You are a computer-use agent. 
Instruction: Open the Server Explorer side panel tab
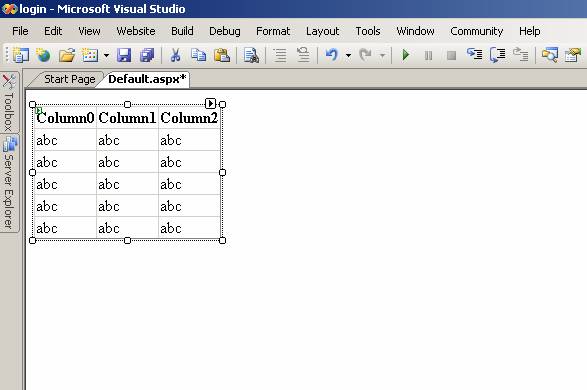(x=9, y=183)
